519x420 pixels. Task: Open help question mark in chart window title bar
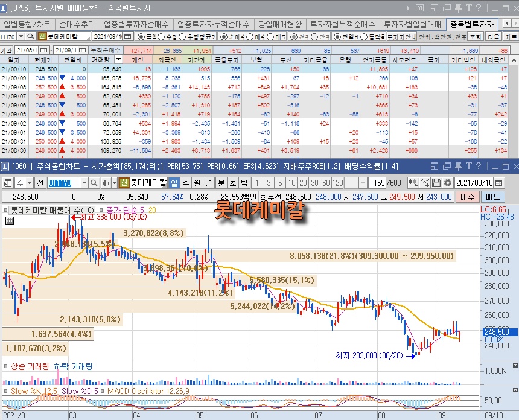click(x=479, y=166)
